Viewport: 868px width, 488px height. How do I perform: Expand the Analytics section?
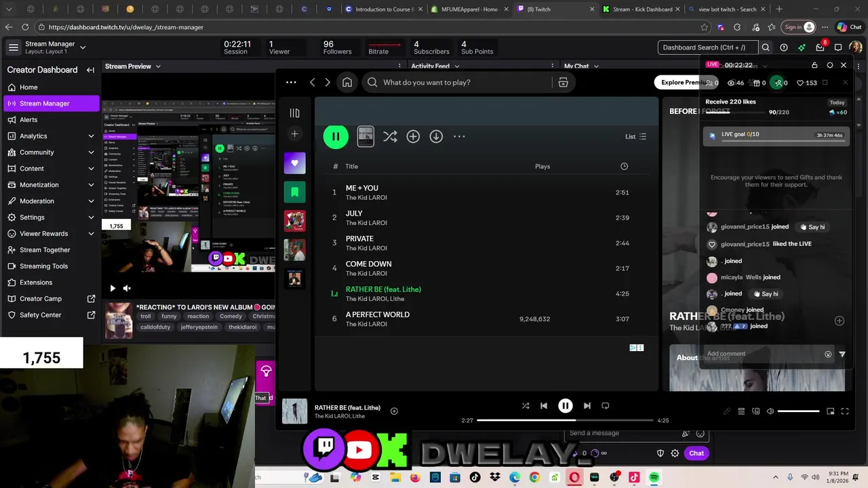(52, 136)
